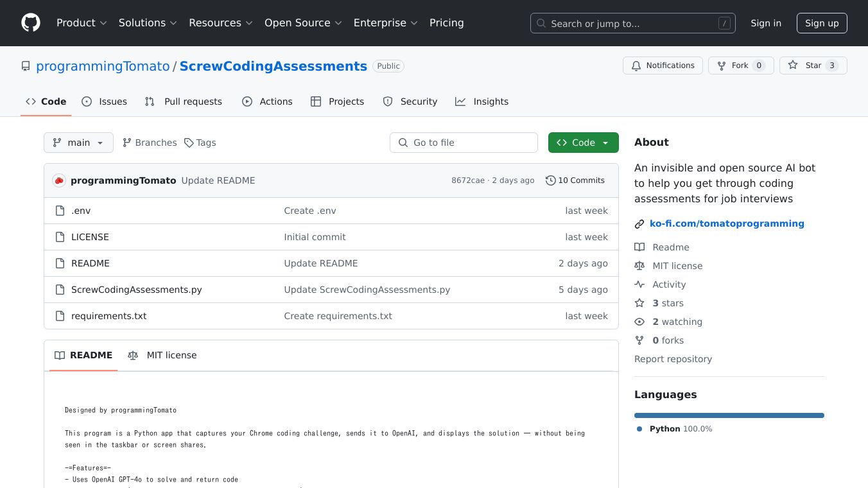This screenshot has height=488, width=868.
Task: Switch to the Pull requests tab
Action: (184, 101)
